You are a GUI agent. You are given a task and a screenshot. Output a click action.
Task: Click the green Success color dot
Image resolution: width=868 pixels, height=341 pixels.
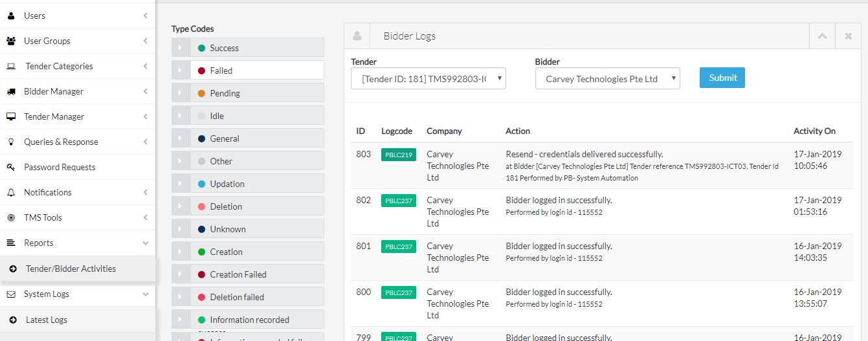(x=201, y=48)
